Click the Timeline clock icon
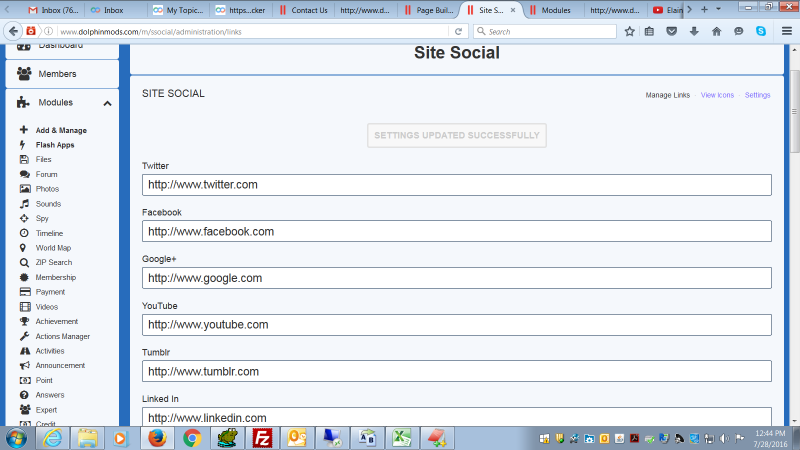This screenshot has width=800, height=450. [x=24, y=233]
